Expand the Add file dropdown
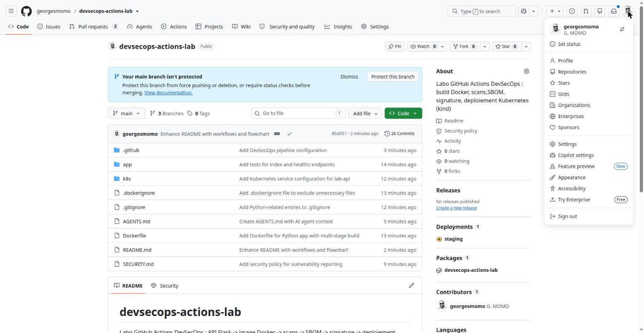 tap(365, 113)
